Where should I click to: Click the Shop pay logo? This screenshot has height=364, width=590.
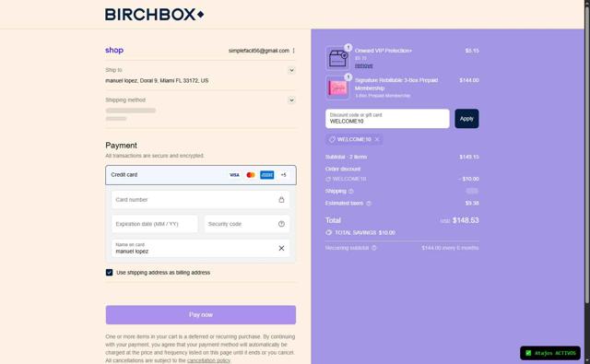coord(114,50)
